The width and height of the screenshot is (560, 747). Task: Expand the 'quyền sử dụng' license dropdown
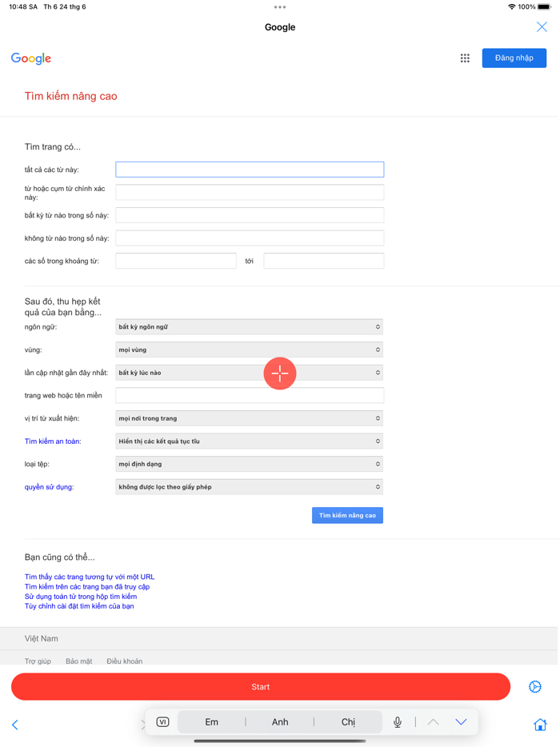tap(250, 487)
